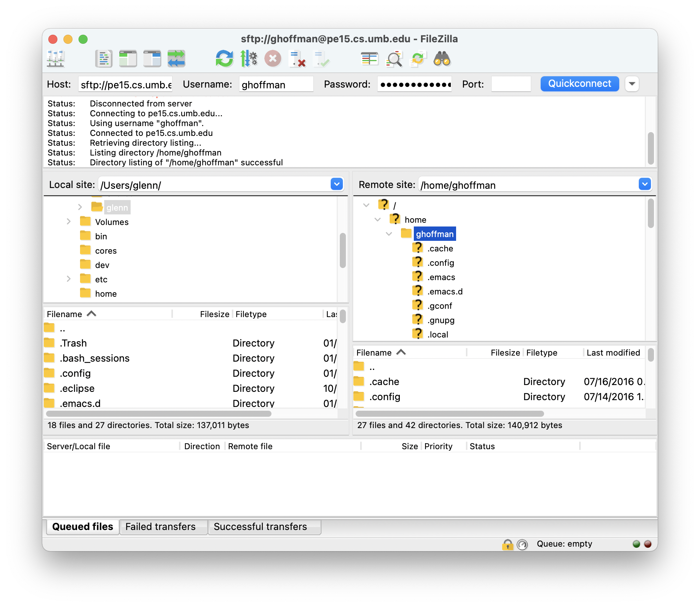Click remote file list horizontal scrollbar

[450, 414]
